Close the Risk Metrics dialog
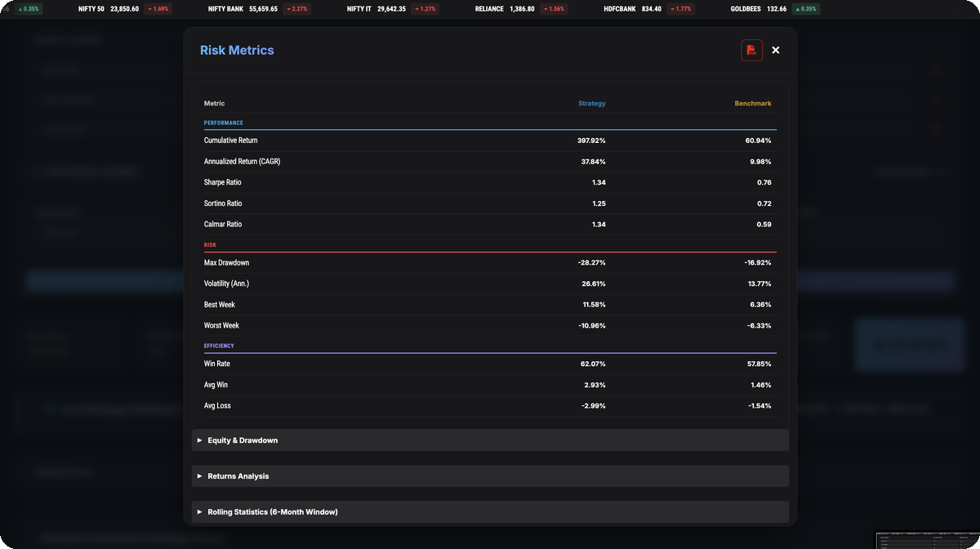980x549 pixels. tap(776, 50)
